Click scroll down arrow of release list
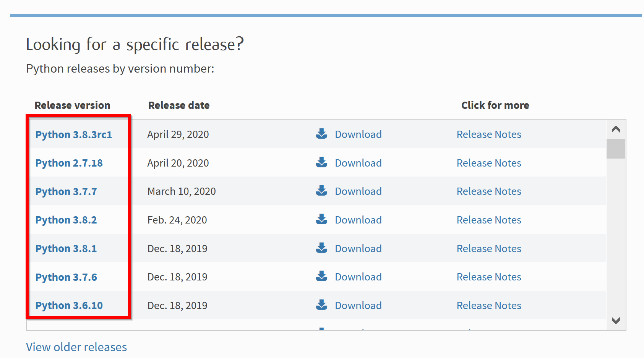 [616, 321]
